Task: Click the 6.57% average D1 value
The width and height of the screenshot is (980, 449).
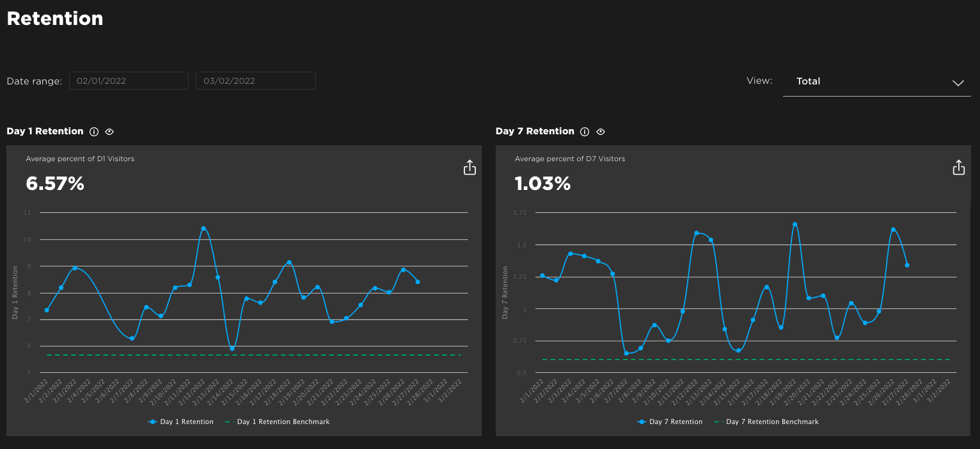Action: 55,184
